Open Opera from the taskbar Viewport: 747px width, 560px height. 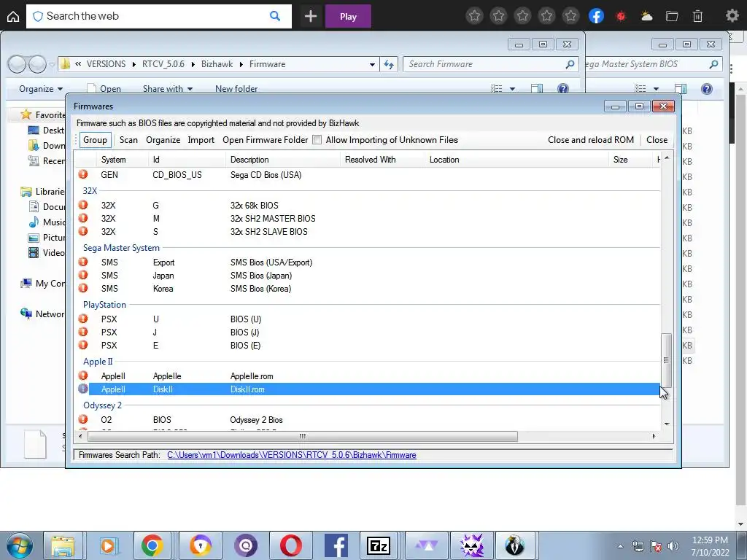(290, 545)
